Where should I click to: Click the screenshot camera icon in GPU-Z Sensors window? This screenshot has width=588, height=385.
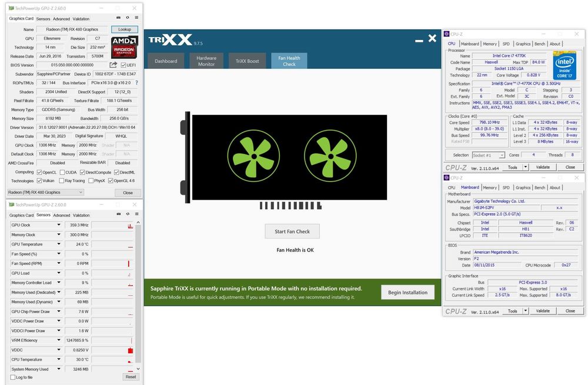click(x=119, y=214)
